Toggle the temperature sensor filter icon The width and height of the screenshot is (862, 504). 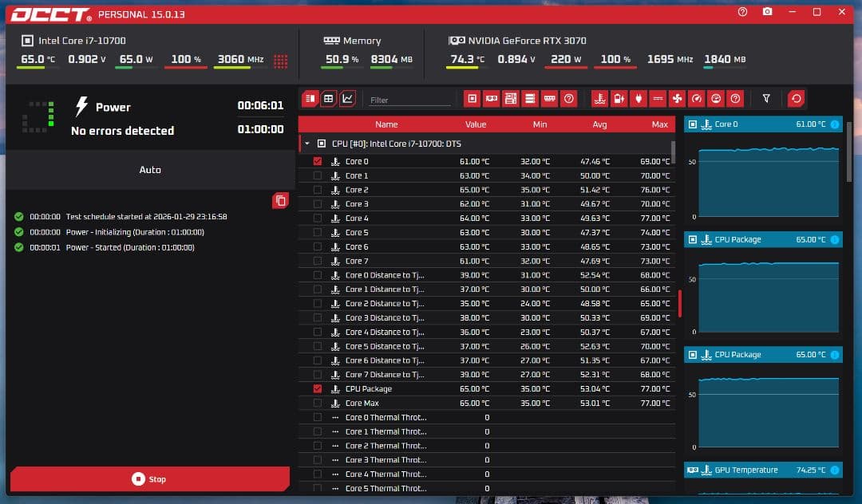(599, 99)
